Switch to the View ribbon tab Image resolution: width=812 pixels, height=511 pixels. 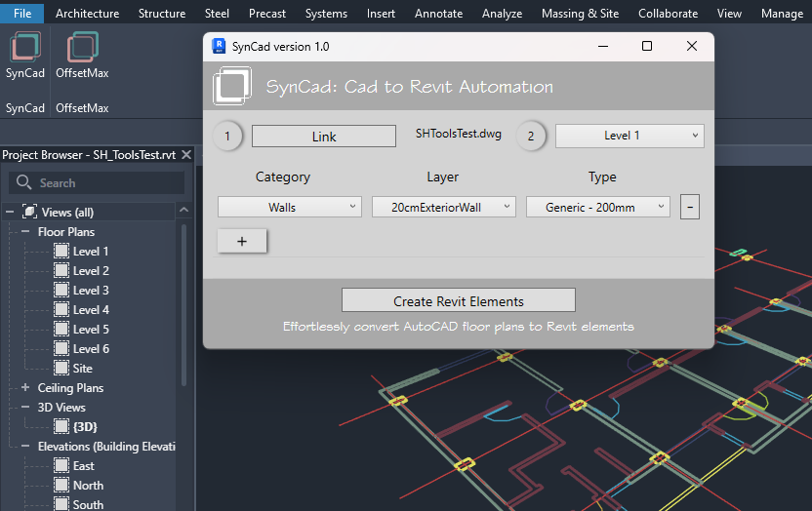729,14
